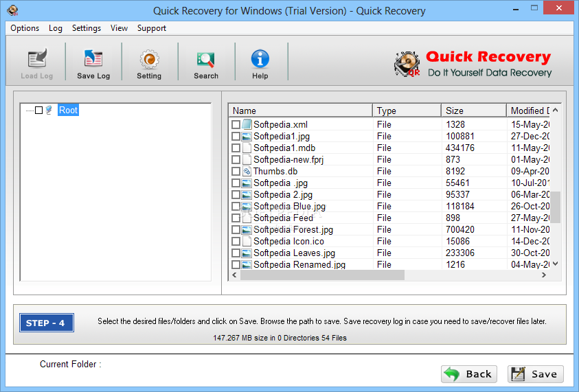Sort by the Size column header
This screenshot has width=579, height=392.
(x=474, y=111)
